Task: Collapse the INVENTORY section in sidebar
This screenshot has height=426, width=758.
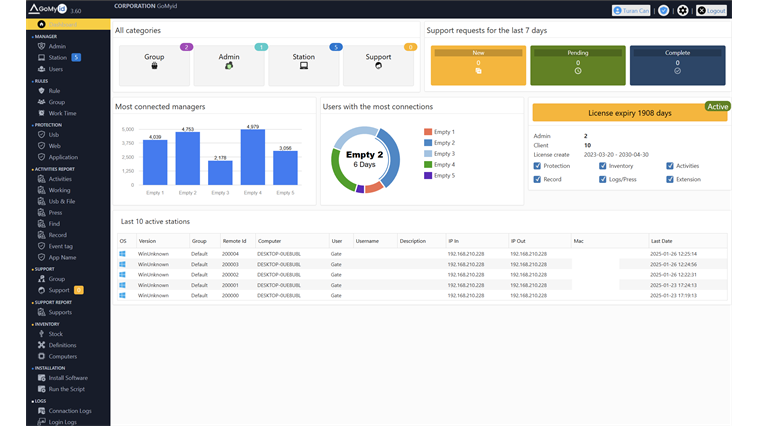Action: 48,324
